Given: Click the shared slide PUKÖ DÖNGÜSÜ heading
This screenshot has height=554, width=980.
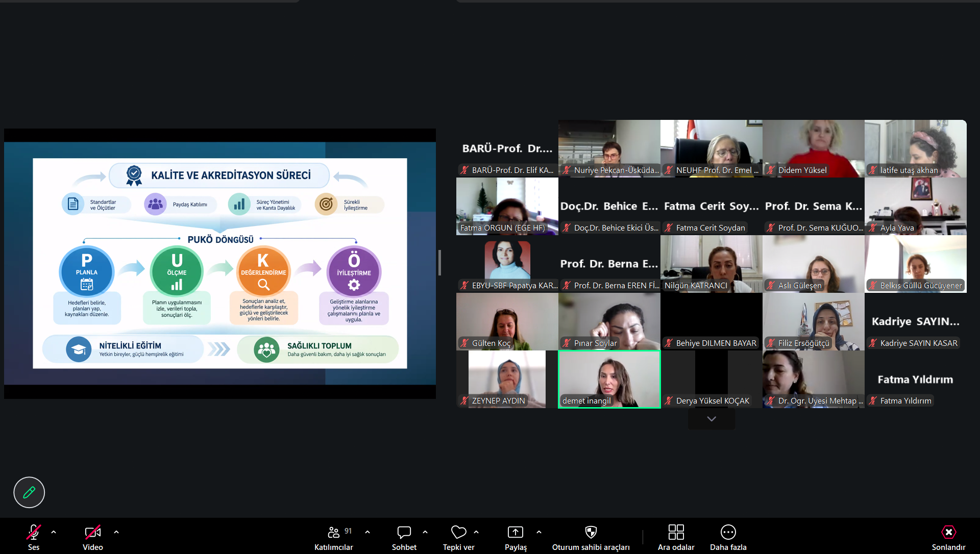Looking at the screenshot, I should pos(220,240).
